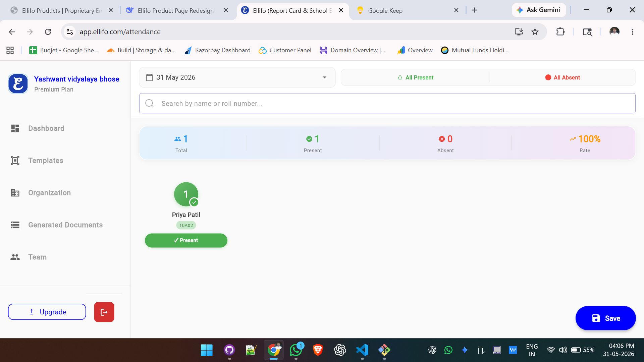Click the install app icon in address bar

pos(519,32)
